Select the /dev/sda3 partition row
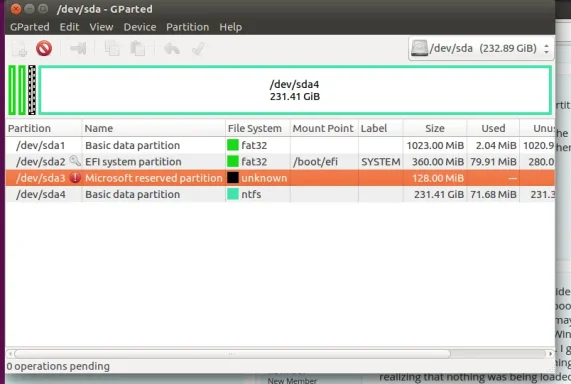Screen dimensions: 571x384 [x=280, y=178]
